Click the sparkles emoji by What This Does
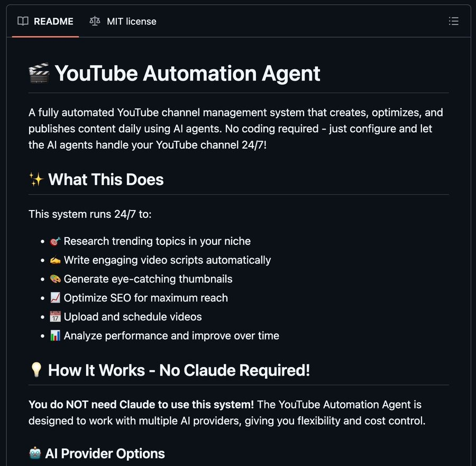476x466 pixels. point(36,179)
